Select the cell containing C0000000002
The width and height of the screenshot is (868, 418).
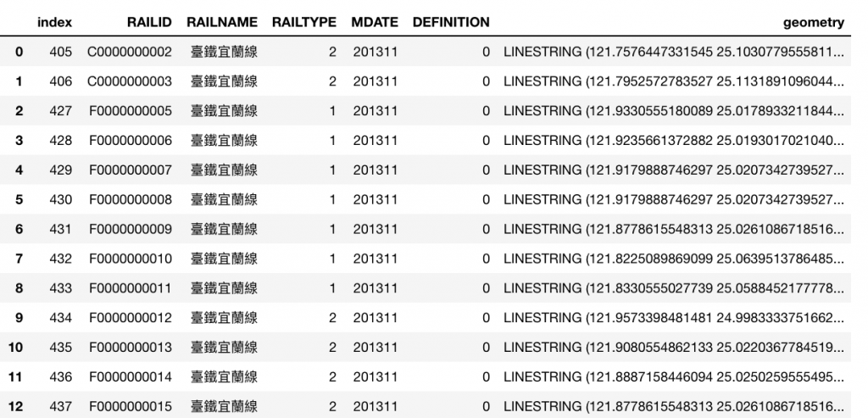click(x=130, y=52)
